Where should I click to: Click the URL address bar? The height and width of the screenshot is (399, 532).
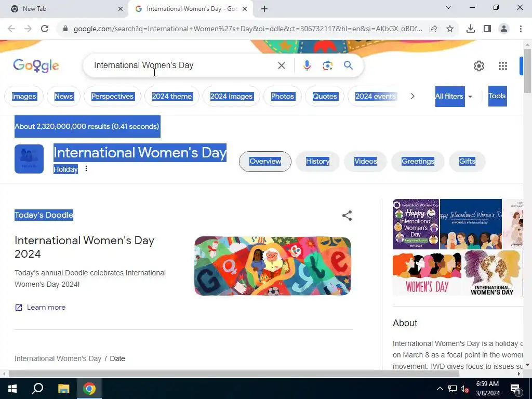point(248,29)
